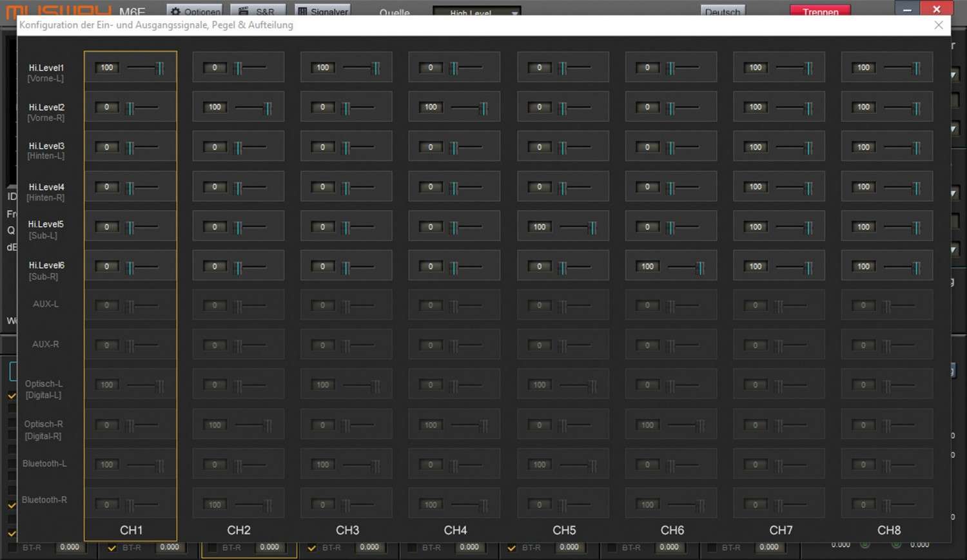Screen dimensions: 967x560
Task: Click the Hi.Level2 value field in CH4
Action: click(x=431, y=108)
